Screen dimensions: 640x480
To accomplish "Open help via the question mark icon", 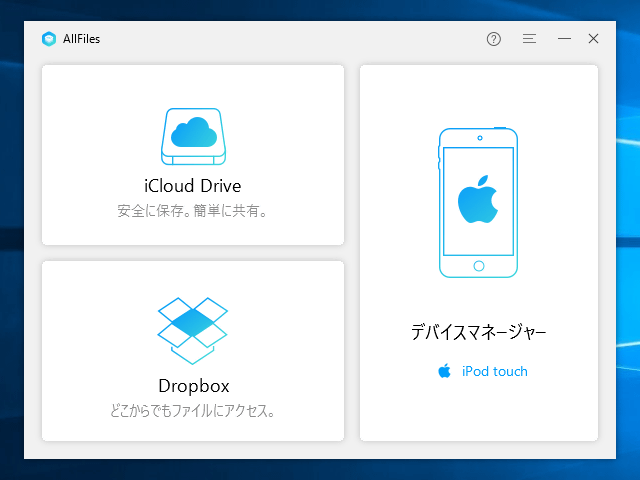I will pyautogui.click(x=493, y=39).
